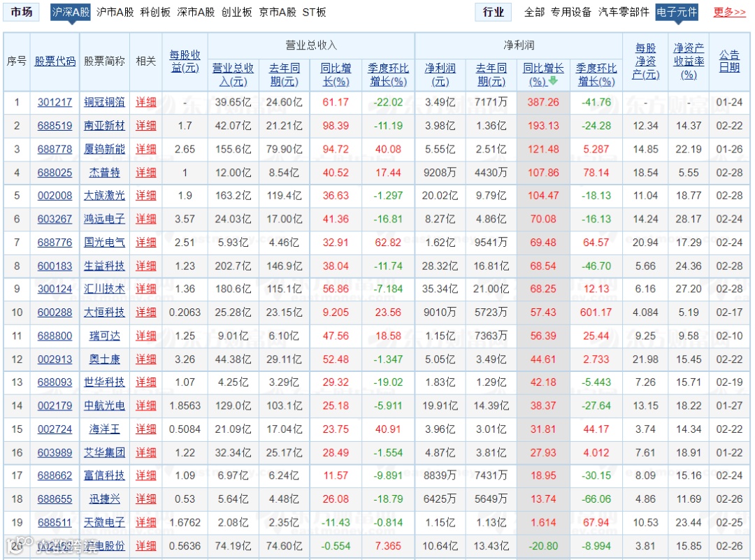Screen dimensions: 755x560
Task: Open stock code 002008 link
Action: pos(55,196)
